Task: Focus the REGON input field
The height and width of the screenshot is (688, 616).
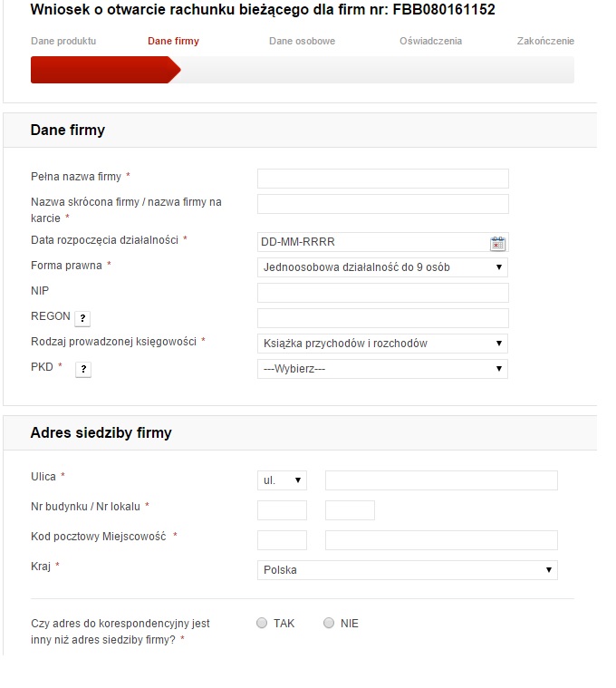Action: point(383,318)
